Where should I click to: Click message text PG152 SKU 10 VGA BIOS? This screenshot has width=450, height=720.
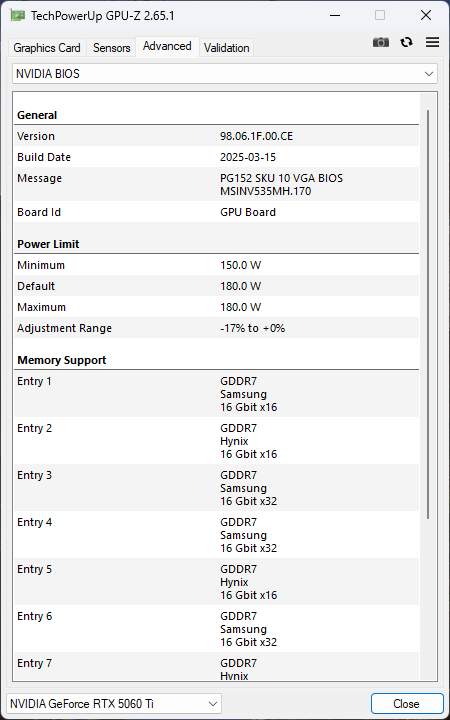tap(281, 178)
